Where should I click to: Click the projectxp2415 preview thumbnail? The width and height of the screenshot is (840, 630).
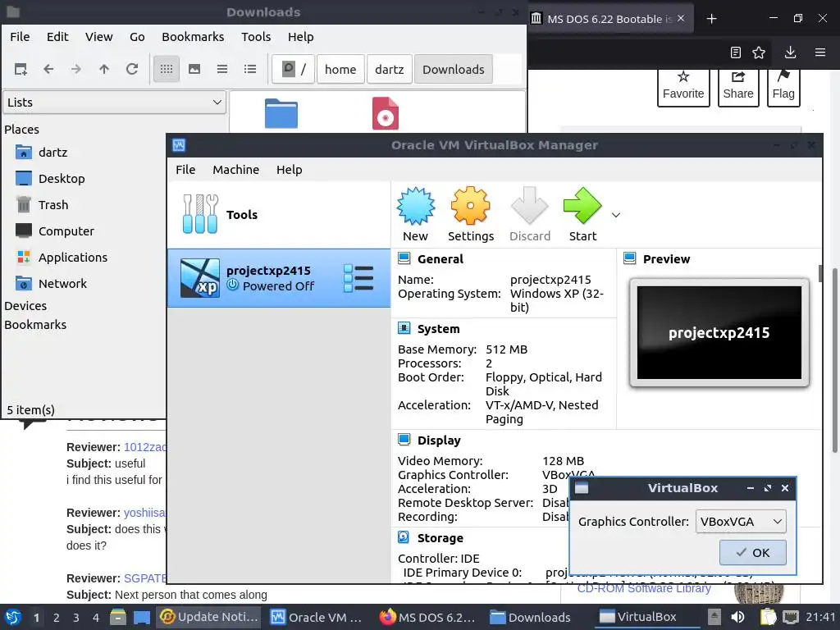[x=719, y=332]
